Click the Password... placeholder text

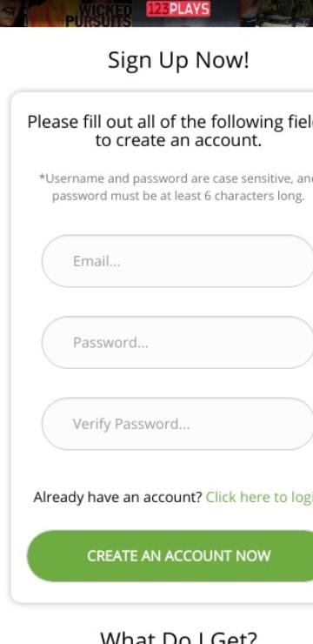[110, 343]
